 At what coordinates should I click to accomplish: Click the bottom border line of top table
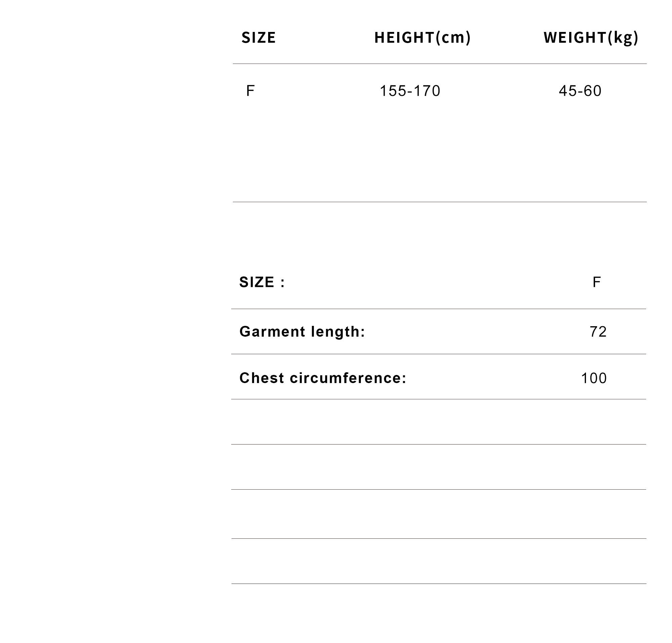[x=439, y=202]
